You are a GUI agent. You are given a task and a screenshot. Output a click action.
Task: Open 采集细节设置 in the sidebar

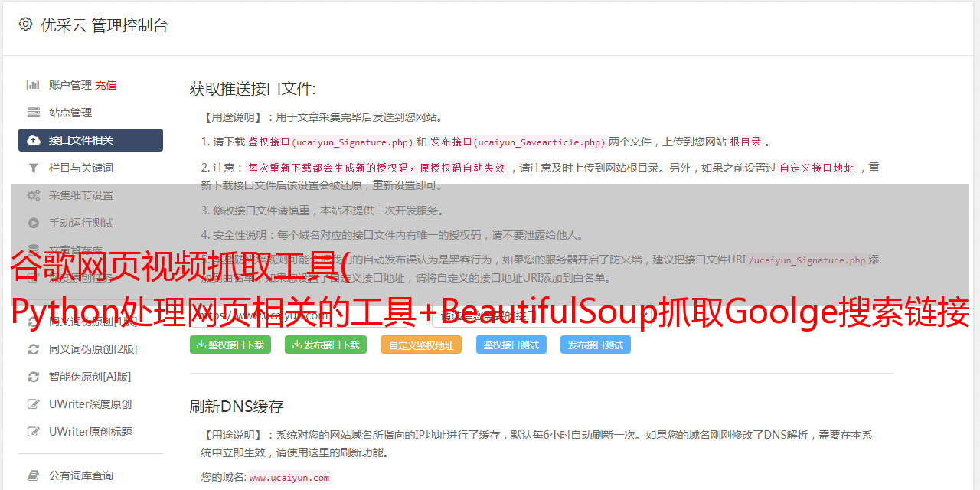tap(81, 195)
